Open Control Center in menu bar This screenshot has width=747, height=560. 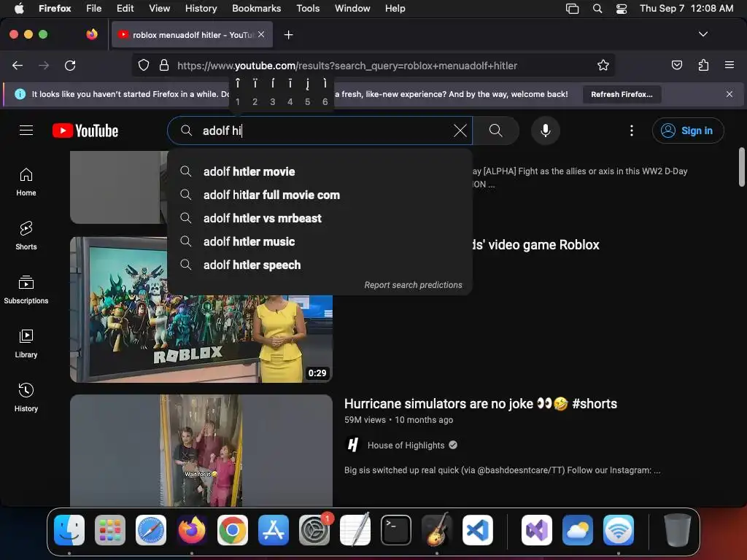[622, 8]
